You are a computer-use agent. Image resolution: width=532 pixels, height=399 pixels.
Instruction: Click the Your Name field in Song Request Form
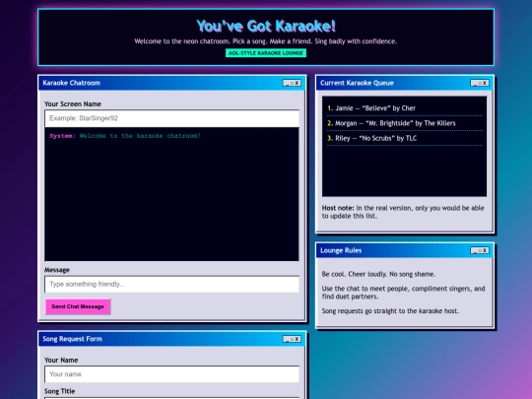pos(171,374)
